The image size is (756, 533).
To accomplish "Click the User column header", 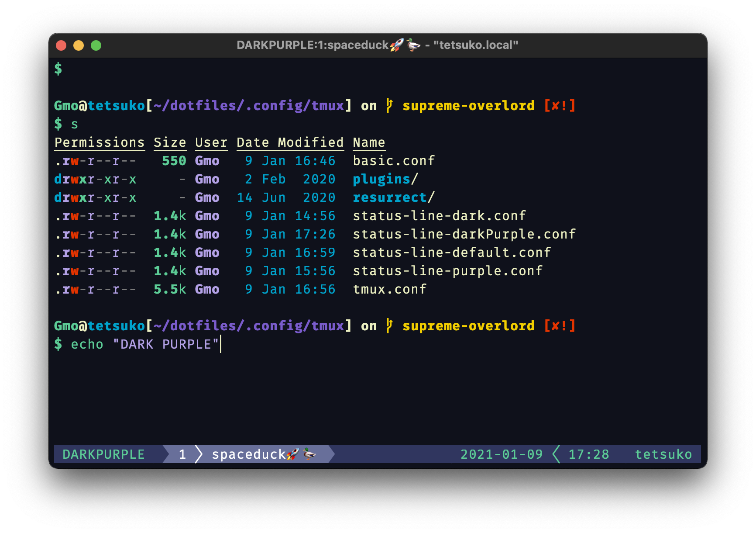I will [211, 143].
